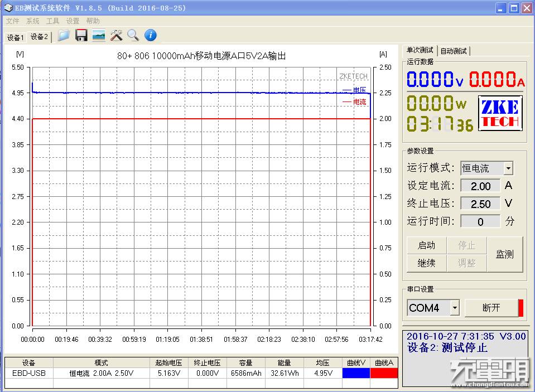
Task: Click the floppy disk save icon
Action: 81,35
